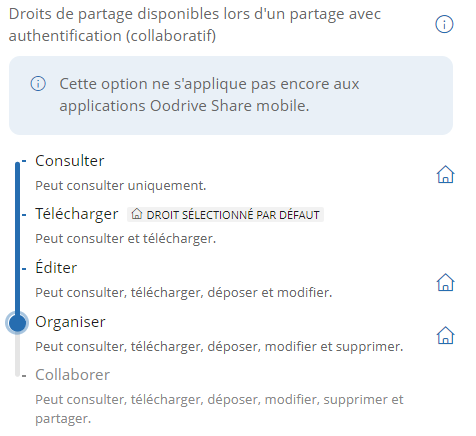Select the Éditer permission level
Image resolution: width=476 pixels, height=436 pixels.
(x=56, y=267)
